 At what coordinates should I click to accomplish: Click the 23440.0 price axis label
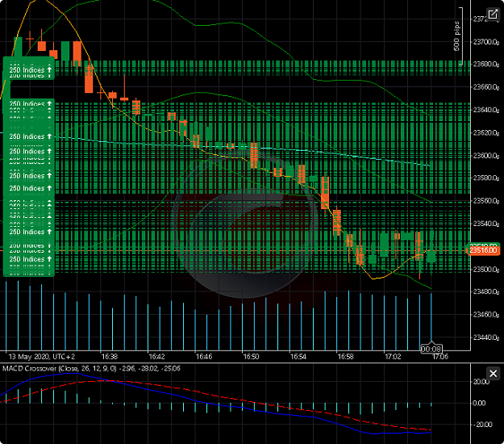point(486,337)
